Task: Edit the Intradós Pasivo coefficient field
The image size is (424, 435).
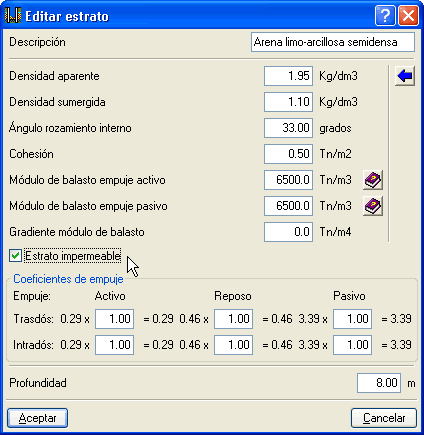Action: click(352, 345)
